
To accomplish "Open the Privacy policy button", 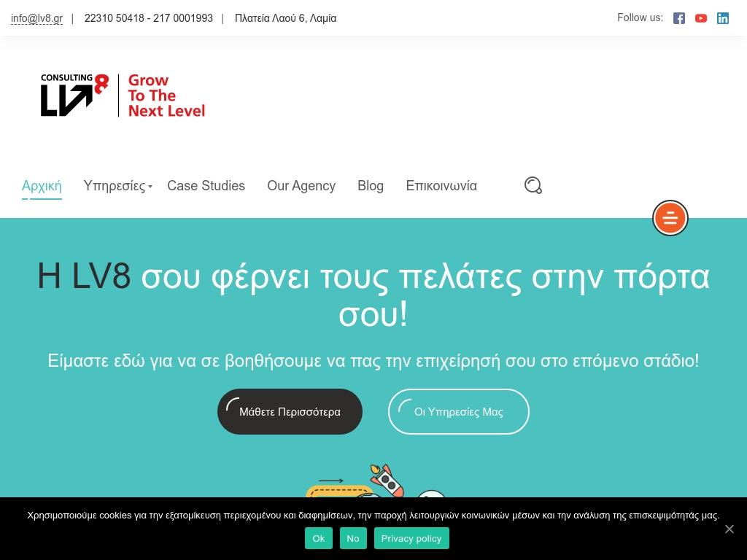I will 411,538.
